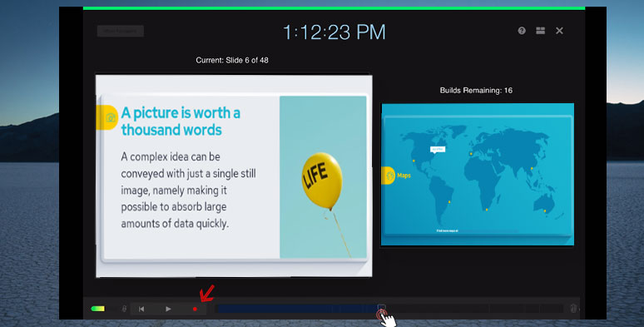The image size is (644, 327).
Task: Click the 1:12:23 PM clock display
Action: pyautogui.click(x=334, y=32)
